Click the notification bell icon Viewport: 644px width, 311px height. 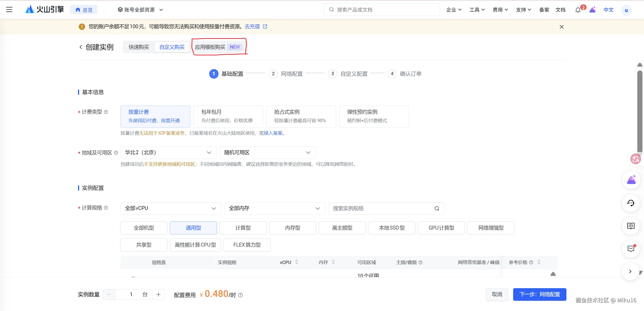(578, 10)
